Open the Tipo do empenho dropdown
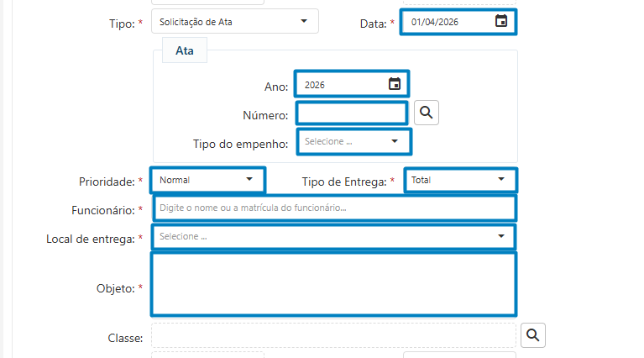Viewport: 644px width, 358px height. pos(353,141)
